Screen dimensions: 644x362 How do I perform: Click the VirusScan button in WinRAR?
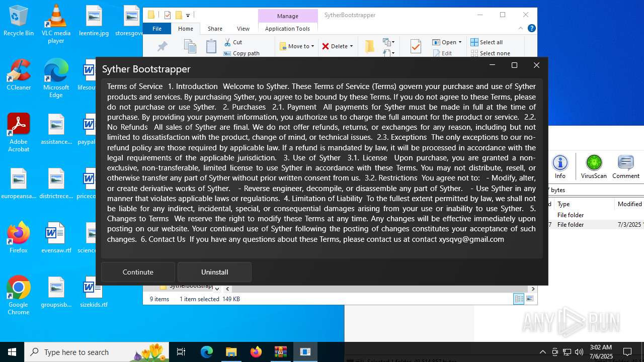click(594, 166)
